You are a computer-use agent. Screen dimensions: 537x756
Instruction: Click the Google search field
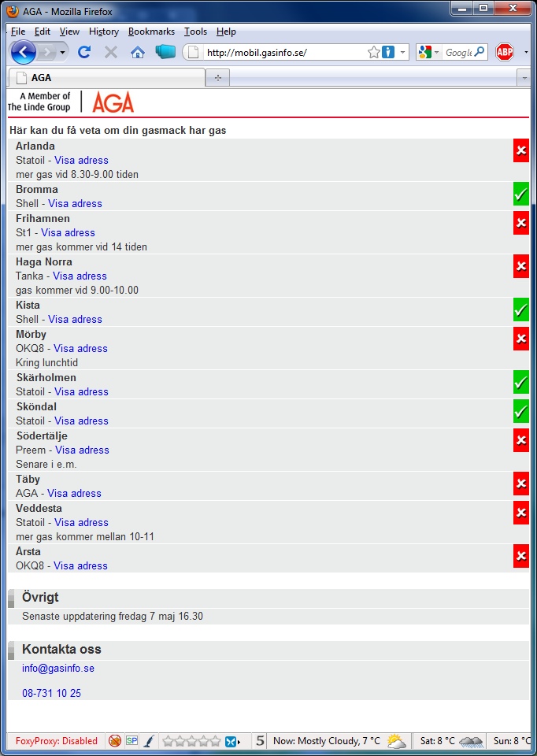pos(458,53)
